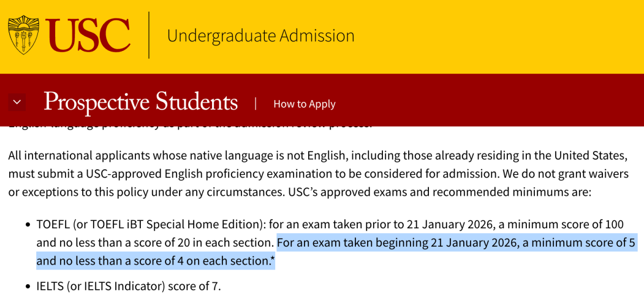Screen dimensions: 644x305
Task: Click the vertical line beside the USC logo
Action: click(149, 35)
